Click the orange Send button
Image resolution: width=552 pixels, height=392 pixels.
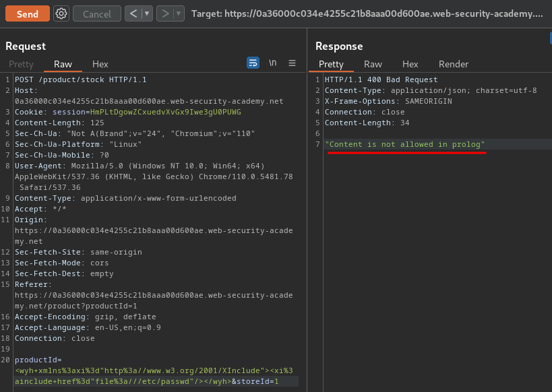coord(28,13)
